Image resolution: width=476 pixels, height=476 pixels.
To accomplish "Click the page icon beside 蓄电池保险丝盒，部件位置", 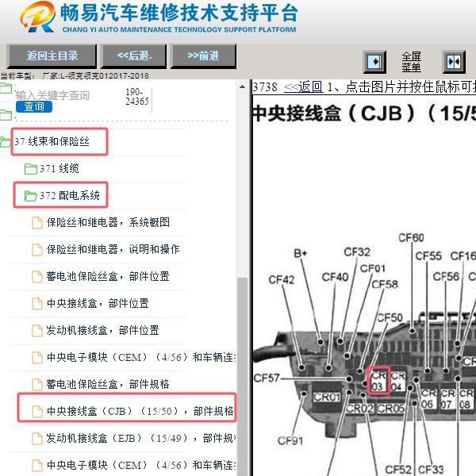I will coord(37,277).
